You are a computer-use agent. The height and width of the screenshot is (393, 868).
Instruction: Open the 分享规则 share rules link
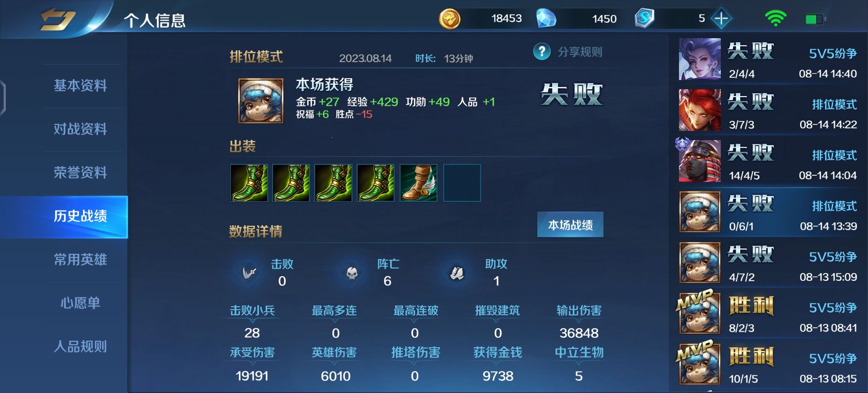click(x=580, y=52)
